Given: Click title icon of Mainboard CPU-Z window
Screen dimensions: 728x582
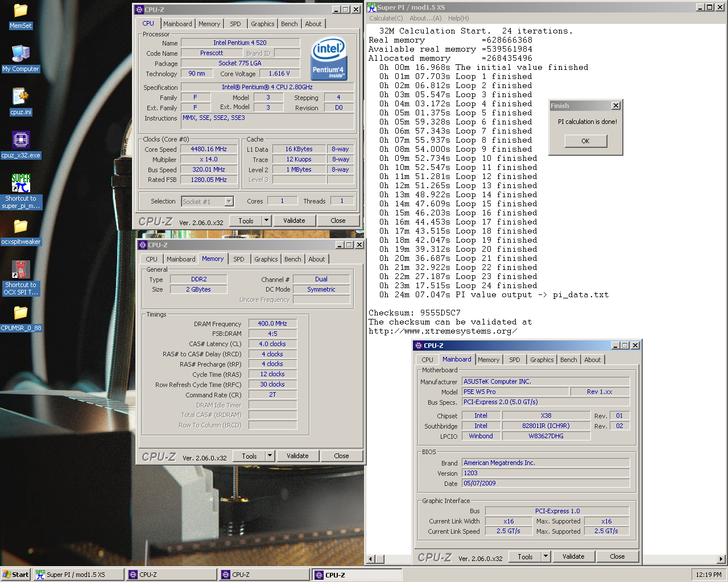Looking at the screenshot, I should 418,346.
